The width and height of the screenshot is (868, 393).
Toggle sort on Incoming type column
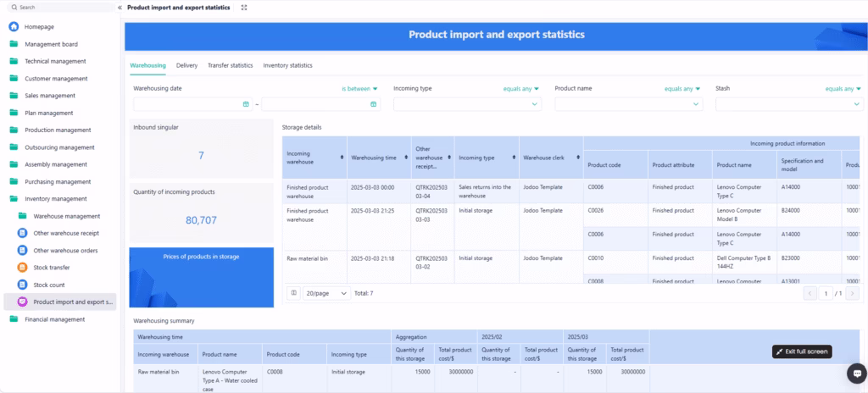[513, 158]
